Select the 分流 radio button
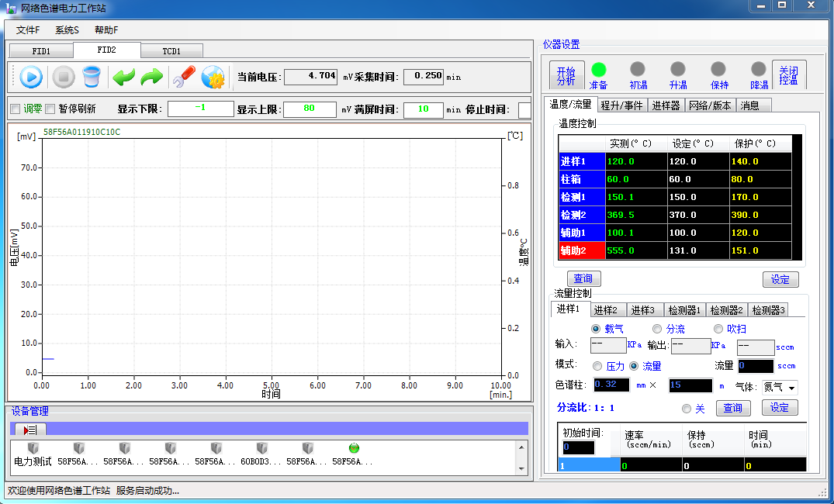 [x=657, y=329]
